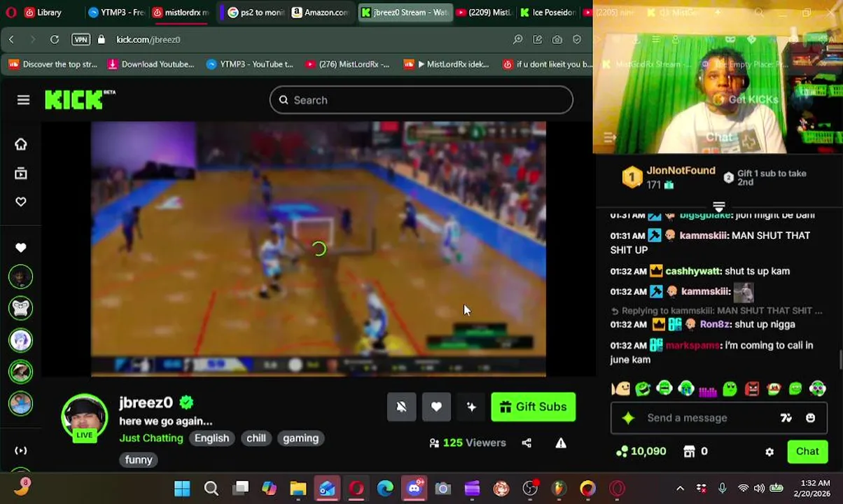Open File Explorer from taskbar
The height and width of the screenshot is (504, 843).
pyautogui.click(x=298, y=489)
